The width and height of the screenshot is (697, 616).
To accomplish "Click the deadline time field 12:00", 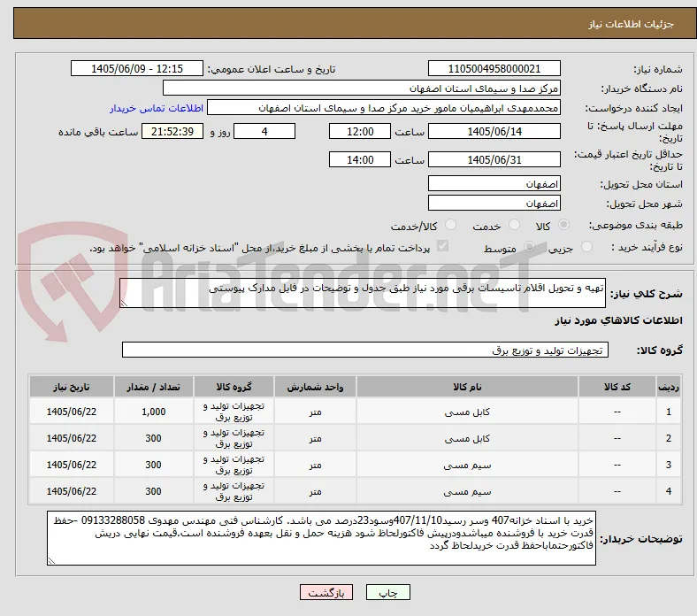I will (x=360, y=131).
